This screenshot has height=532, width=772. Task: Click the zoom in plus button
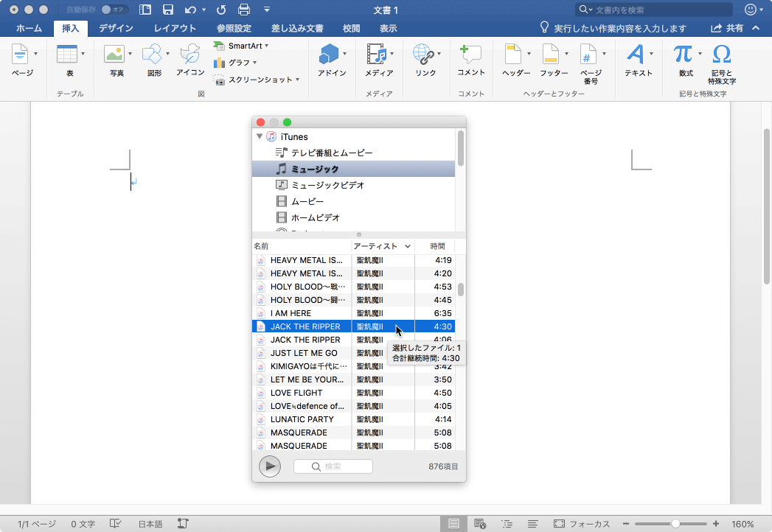click(x=715, y=524)
